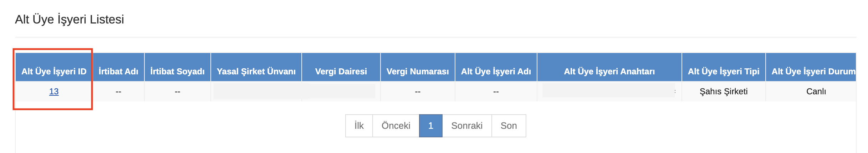The width and height of the screenshot is (868, 153).
Task: Open sub-merchant ID 13 link
Action: pos(54,91)
